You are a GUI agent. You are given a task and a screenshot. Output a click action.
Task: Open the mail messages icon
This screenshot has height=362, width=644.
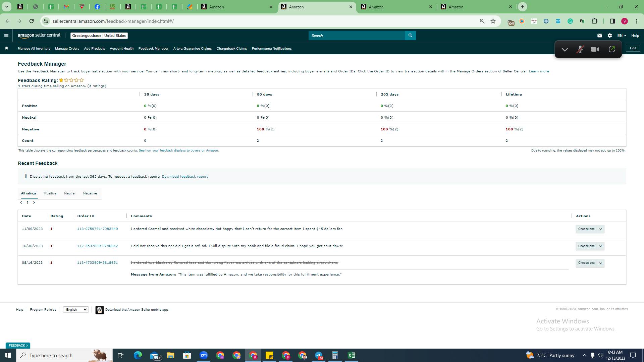[600, 36]
